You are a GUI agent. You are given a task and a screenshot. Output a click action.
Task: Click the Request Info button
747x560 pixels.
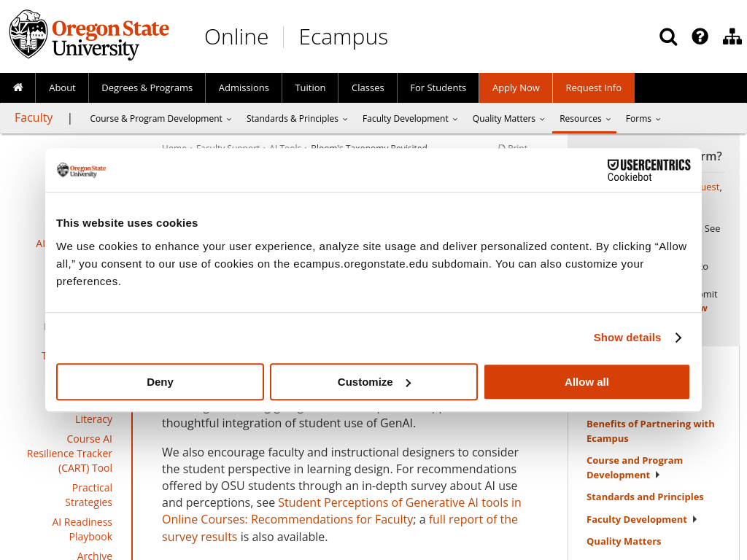(x=593, y=88)
